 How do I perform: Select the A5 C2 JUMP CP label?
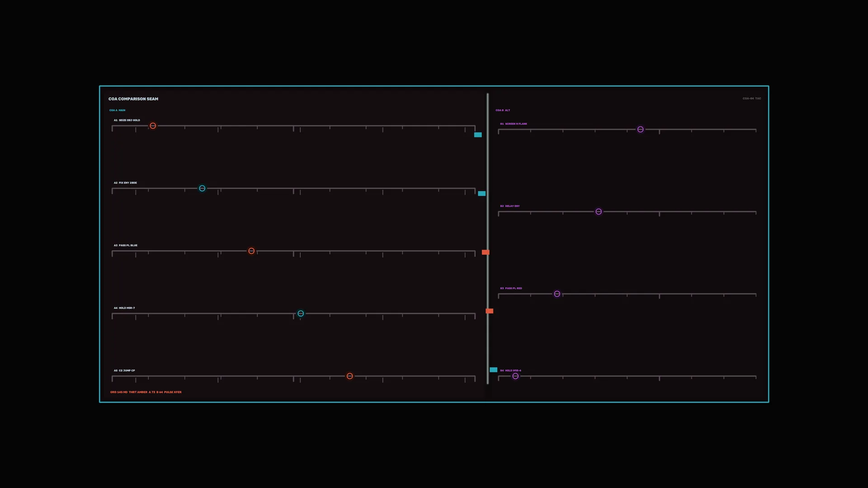point(124,371)
